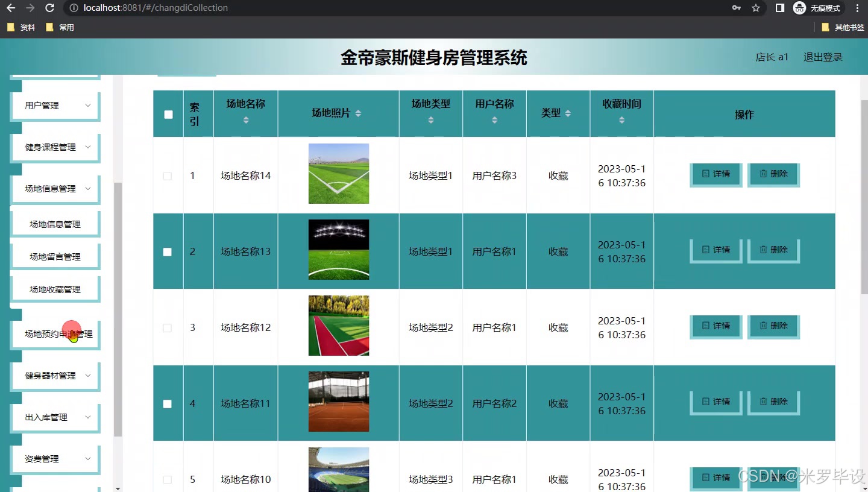The width and height of the screenshot is (868, 492).
Task: Open the 场地信息管理 submenu item
Action: point(55,224)
